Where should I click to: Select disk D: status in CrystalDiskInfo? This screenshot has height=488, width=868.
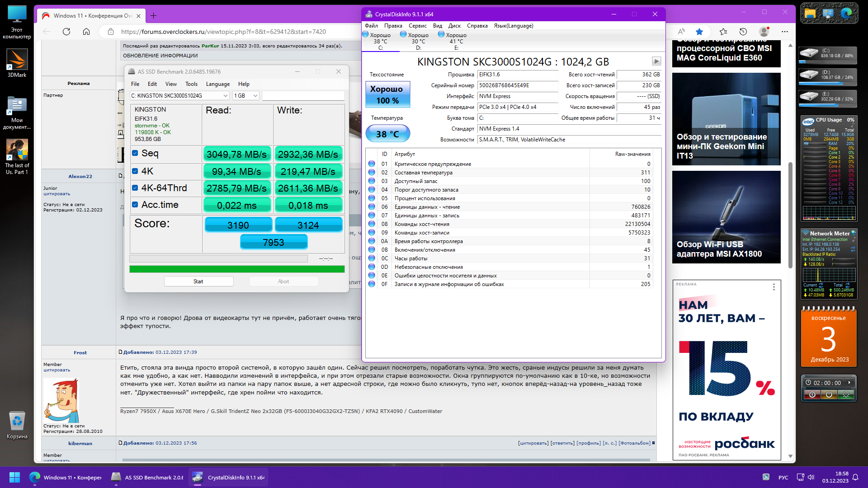[x=418, y=41]
